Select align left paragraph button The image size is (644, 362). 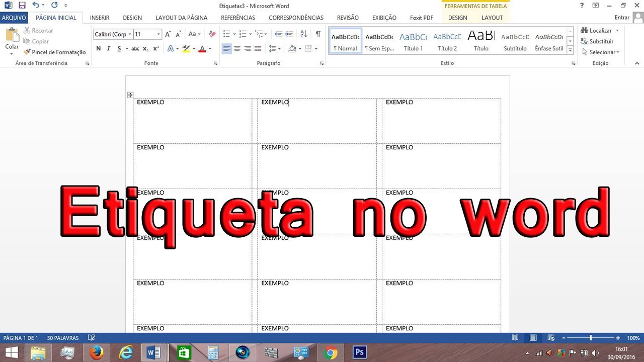[226, 49]
